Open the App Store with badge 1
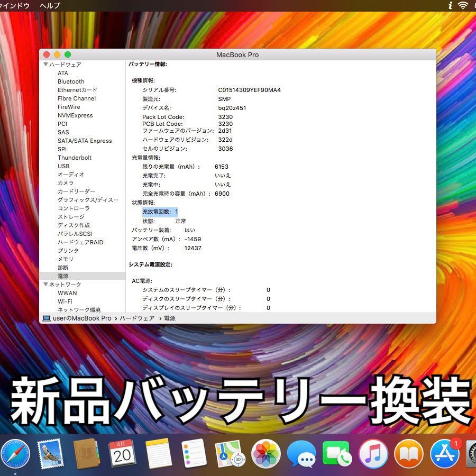The height and width of the screenshot is (476, 476). 445,454
